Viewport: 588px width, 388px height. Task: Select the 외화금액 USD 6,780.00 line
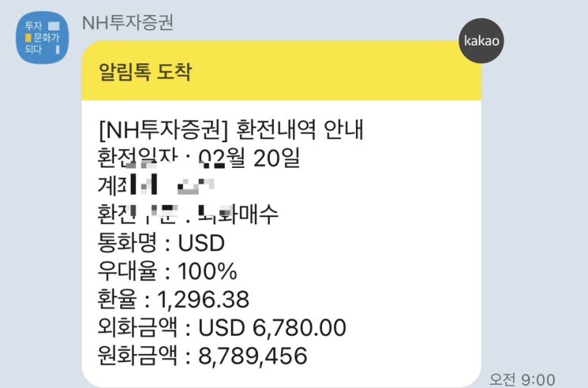click(222, 327)
